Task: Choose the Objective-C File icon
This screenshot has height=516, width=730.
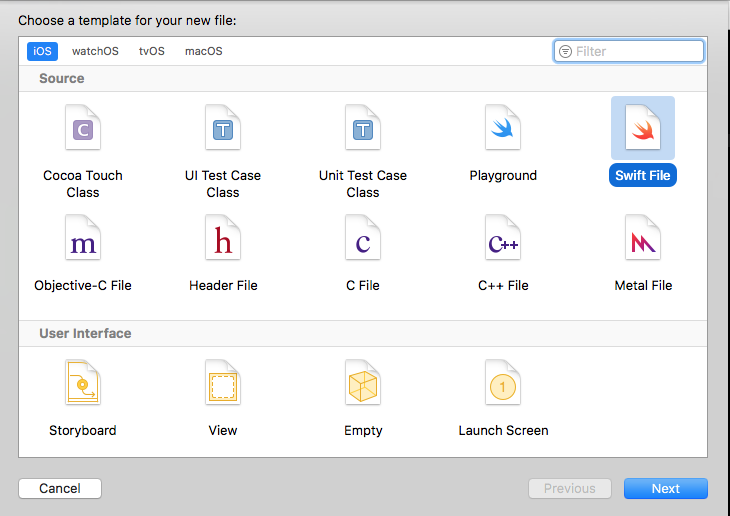Action: pyautogui.click(x=83, y=239)
